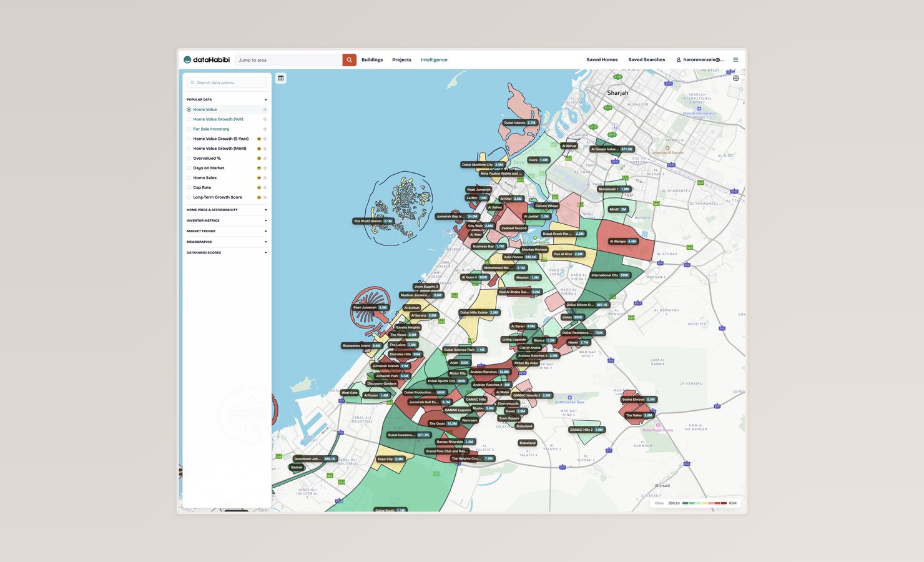Click the value color legend bar

click(704, 503)
